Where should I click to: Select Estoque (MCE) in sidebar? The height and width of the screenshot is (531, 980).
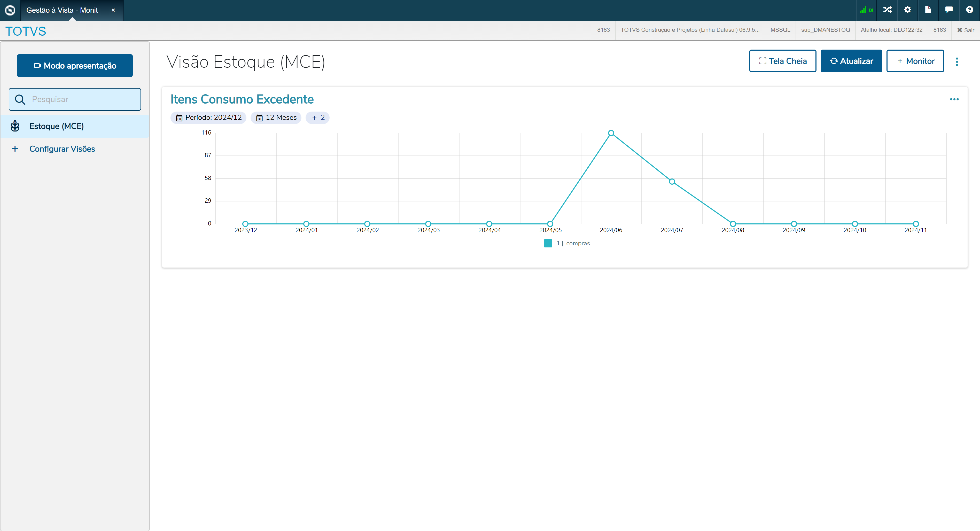(56, 126)
